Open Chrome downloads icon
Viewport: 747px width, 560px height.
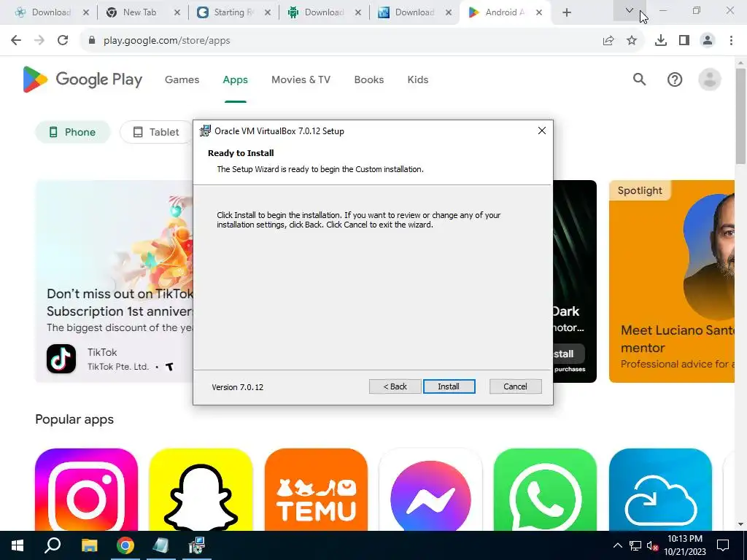[x=661, y=41]
